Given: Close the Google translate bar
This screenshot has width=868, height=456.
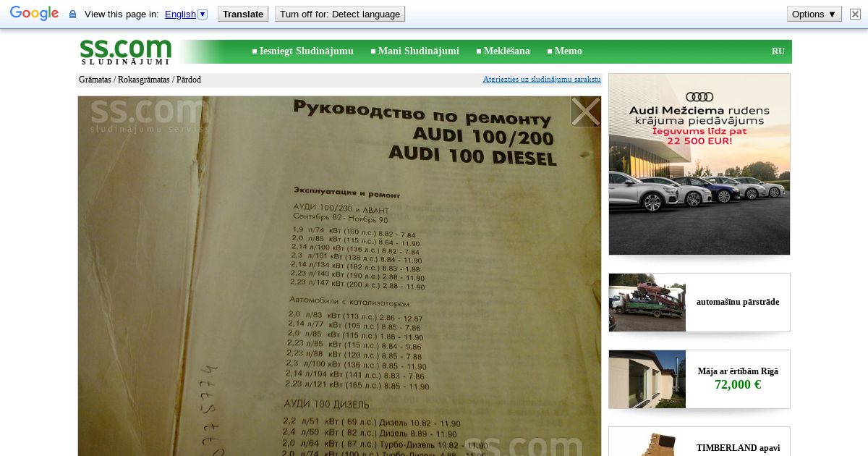Looking at the screenshot, I should coord(856,14).
